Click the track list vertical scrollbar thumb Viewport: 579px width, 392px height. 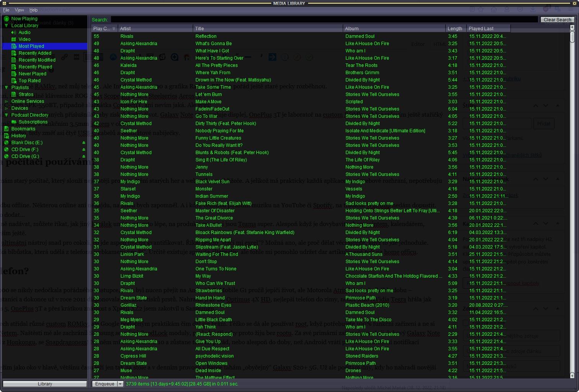pyautogui.click(x=572, y=37)
